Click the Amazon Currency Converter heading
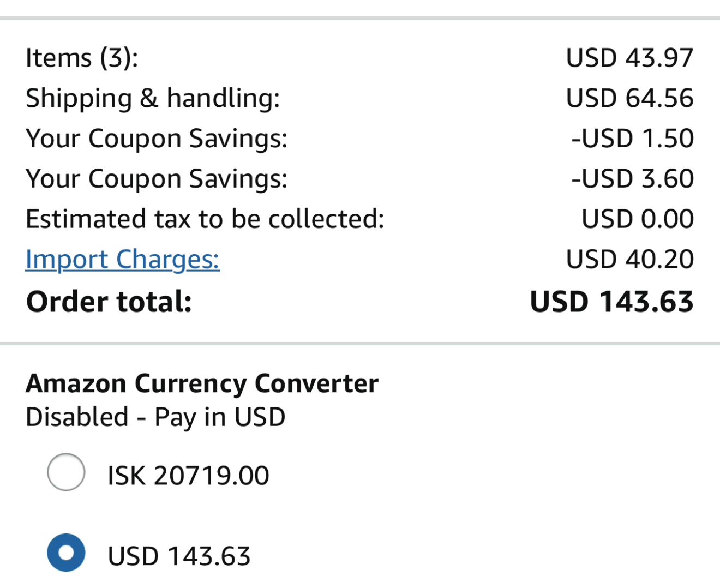 click(x=202, y=383)
